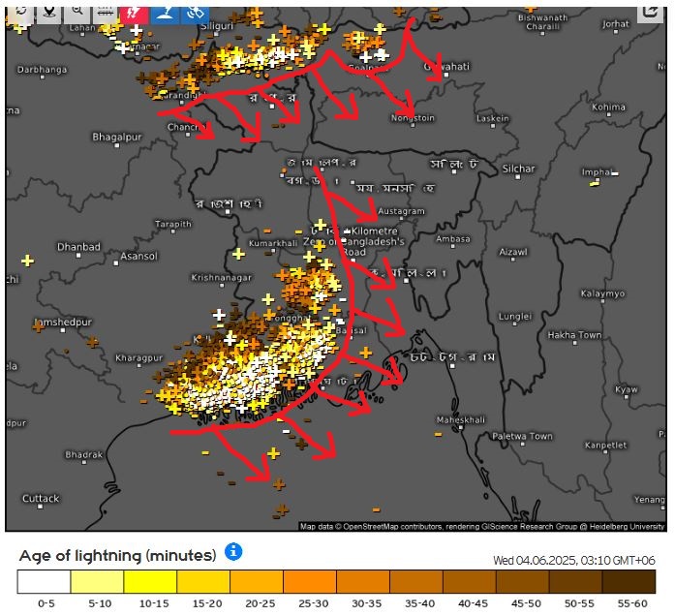The width and height of the screenshot is (675, 616).
Task: Toggle the red lightning strikes layer
Action: point(135,12)
